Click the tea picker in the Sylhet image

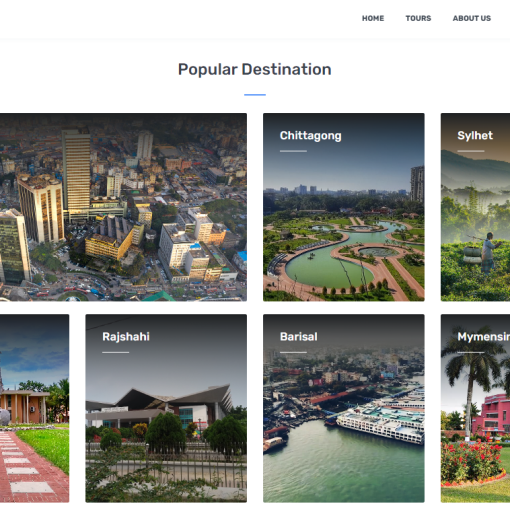click(490, 252)
